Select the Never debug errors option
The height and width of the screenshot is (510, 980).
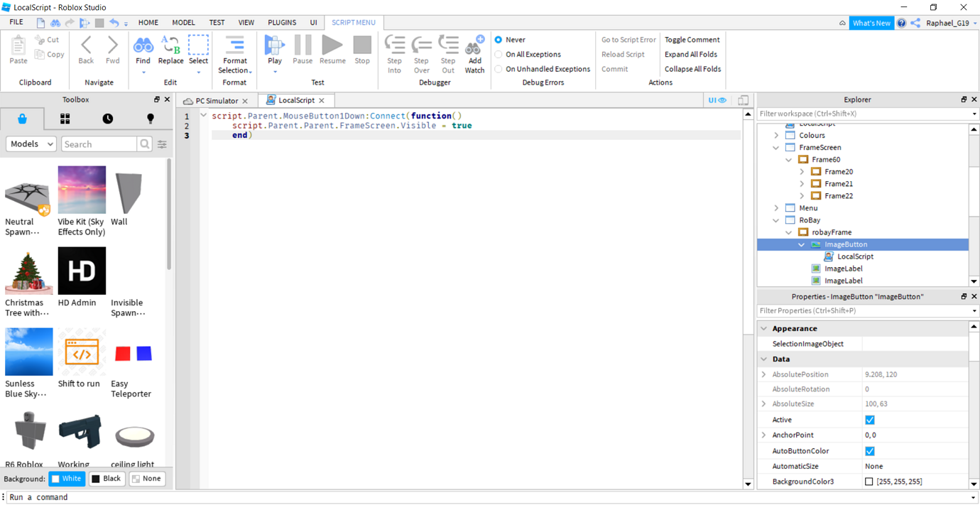[x=499, y=40]
